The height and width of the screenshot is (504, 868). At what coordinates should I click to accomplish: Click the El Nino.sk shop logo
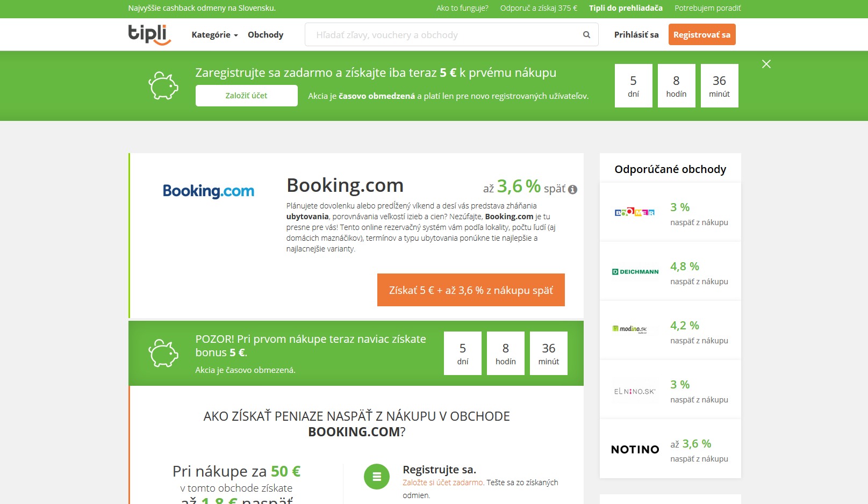(635, 392)
